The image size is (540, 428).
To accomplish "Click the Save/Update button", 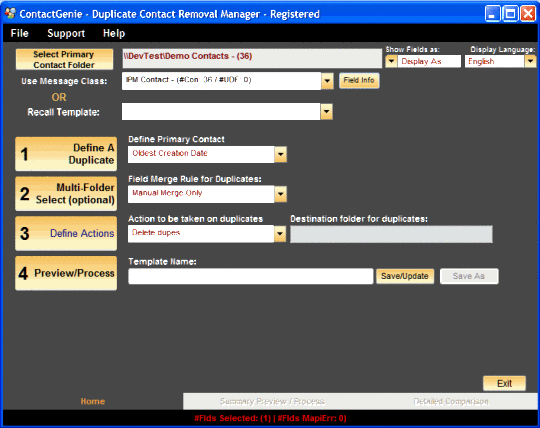I will click(405, 276).
